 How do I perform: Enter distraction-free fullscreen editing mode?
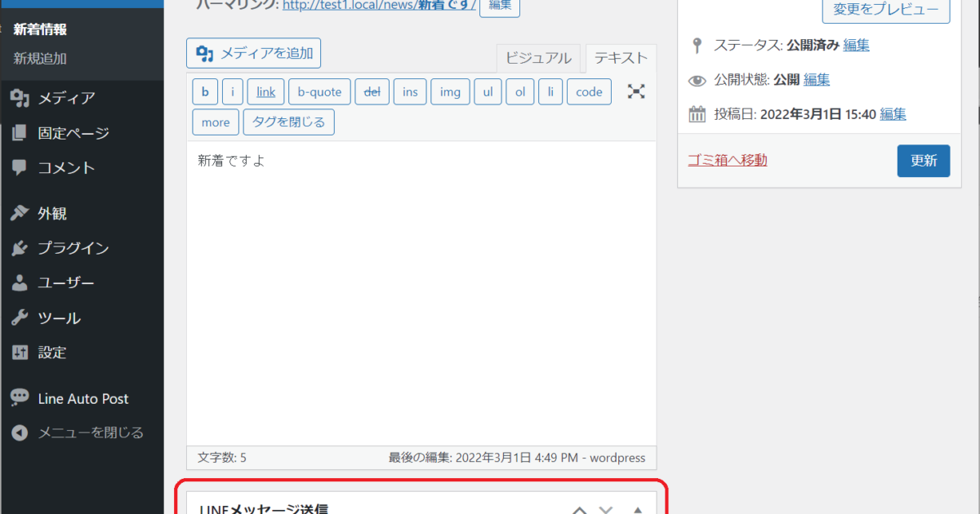635,91
